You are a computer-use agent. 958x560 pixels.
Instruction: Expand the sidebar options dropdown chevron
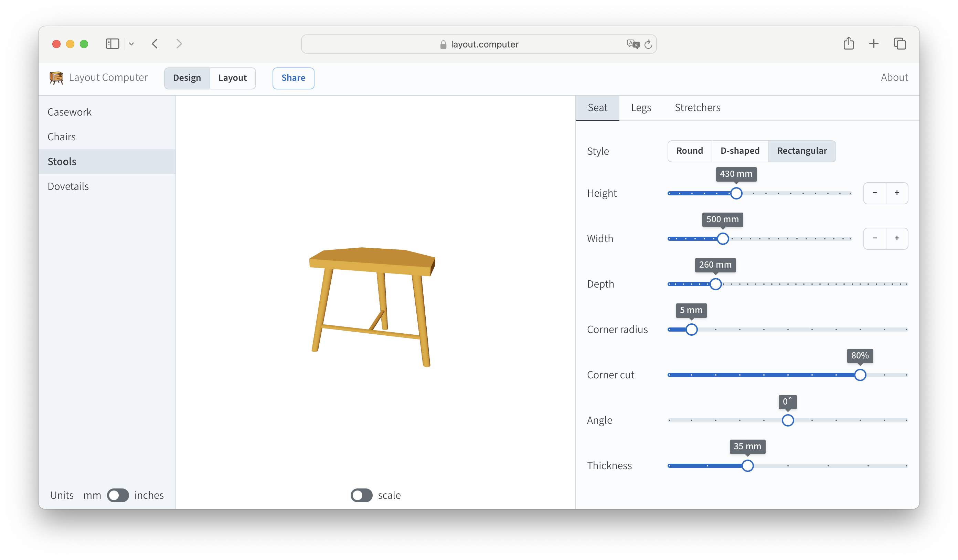tap(131, 44)
